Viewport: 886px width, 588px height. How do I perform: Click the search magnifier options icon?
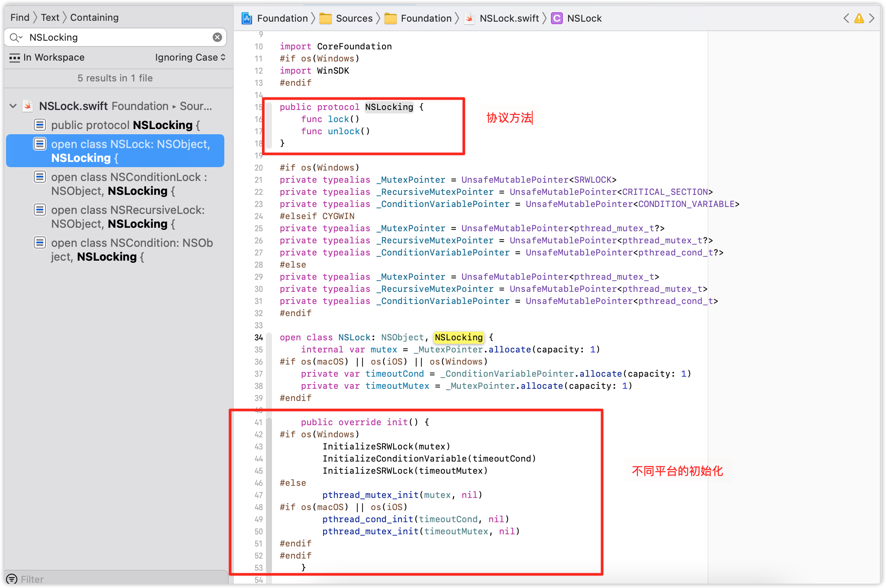coord(16,38)
